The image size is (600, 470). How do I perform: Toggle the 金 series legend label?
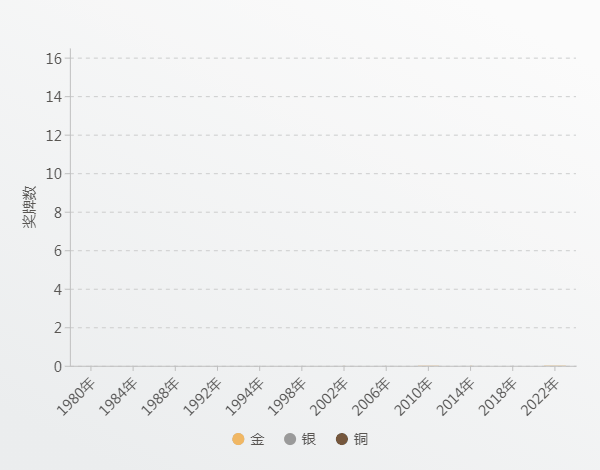(x=258, y=439)
